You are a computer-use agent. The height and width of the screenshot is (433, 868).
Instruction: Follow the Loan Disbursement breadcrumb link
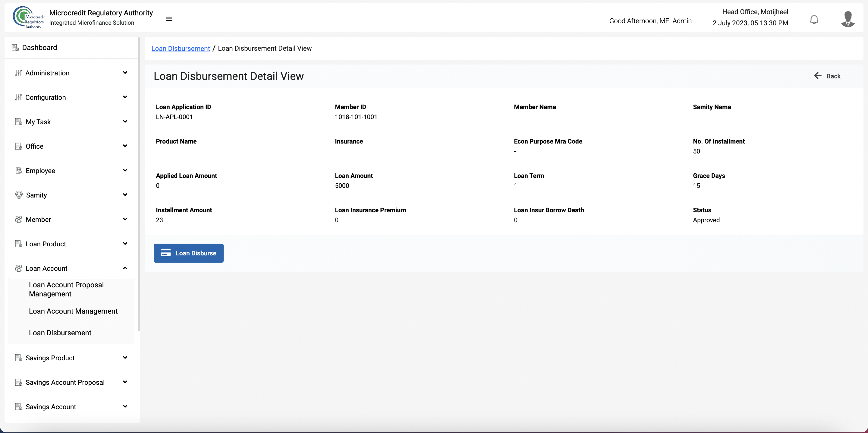181,49
